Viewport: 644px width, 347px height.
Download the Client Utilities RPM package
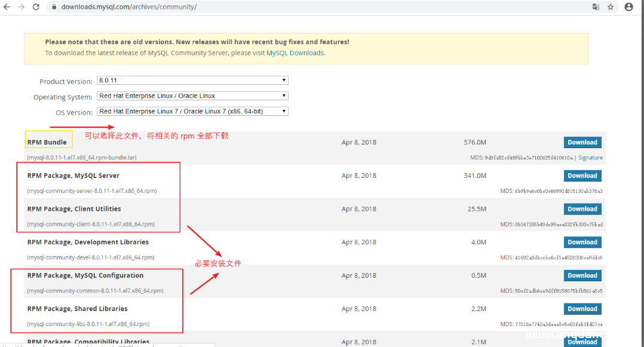pyautogui.click(x=582, y=209)
